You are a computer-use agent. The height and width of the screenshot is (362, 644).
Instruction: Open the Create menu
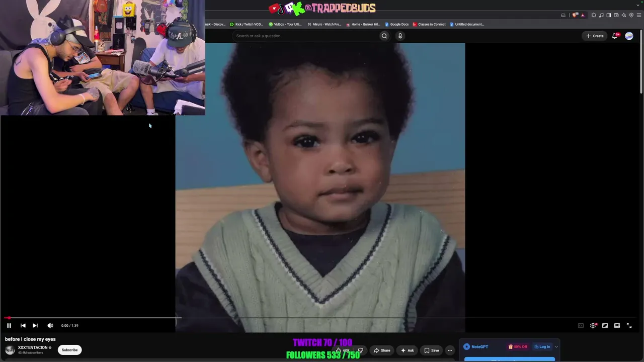tap(595, 36)
